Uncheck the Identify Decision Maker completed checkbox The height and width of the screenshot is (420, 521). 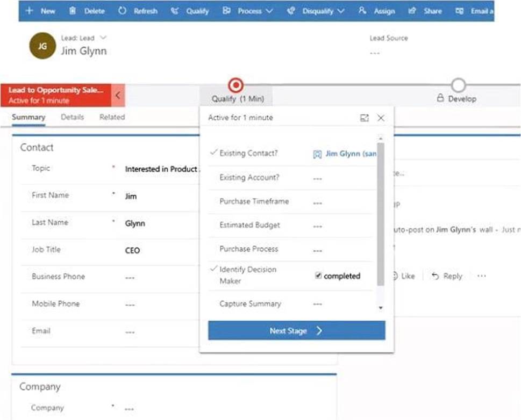[318, 276]
